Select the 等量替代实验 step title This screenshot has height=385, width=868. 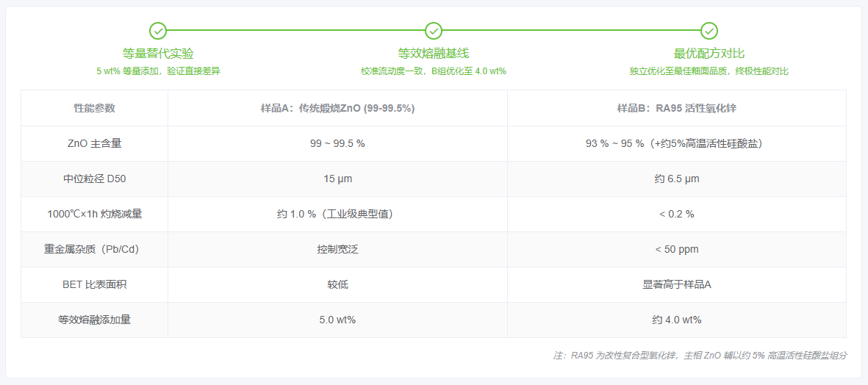tap(158, 54)
